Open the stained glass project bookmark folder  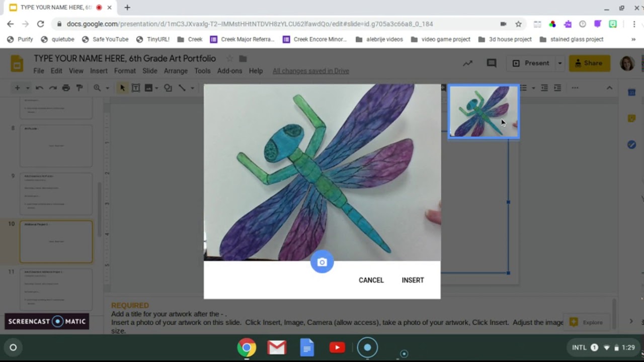pos(572,39)
